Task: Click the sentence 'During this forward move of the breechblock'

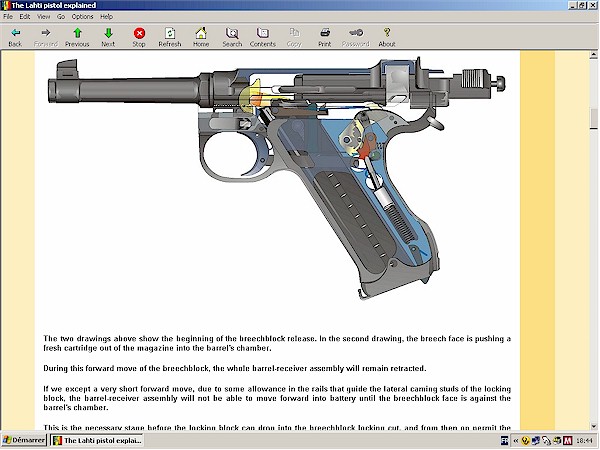Action: click(x=235, y=368)
